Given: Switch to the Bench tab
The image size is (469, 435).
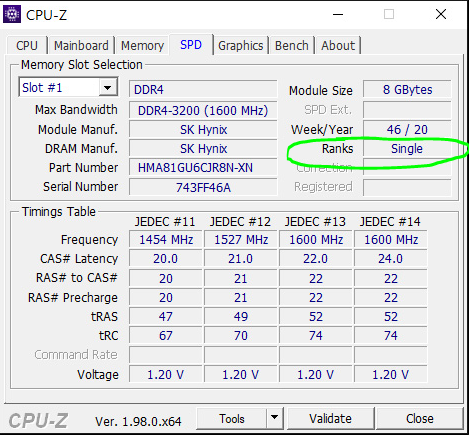Looking at the screenshot, I should (292, 46).
